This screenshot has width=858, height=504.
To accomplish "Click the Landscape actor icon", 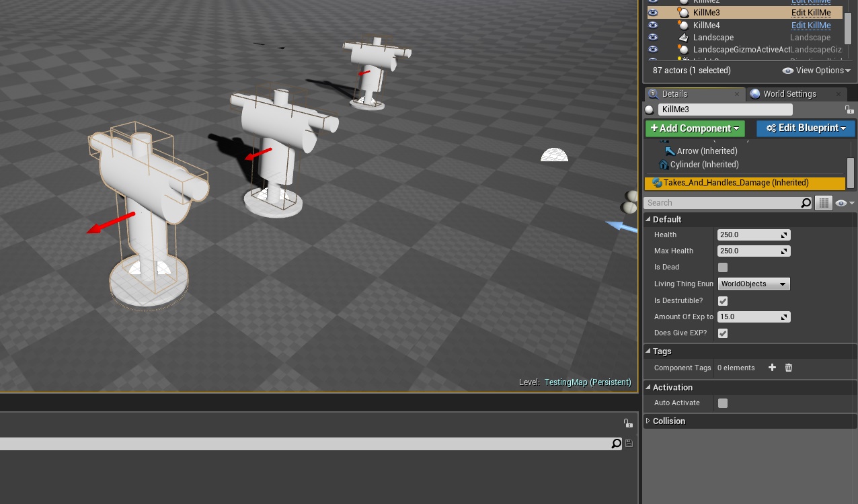I will pos(684,38).
